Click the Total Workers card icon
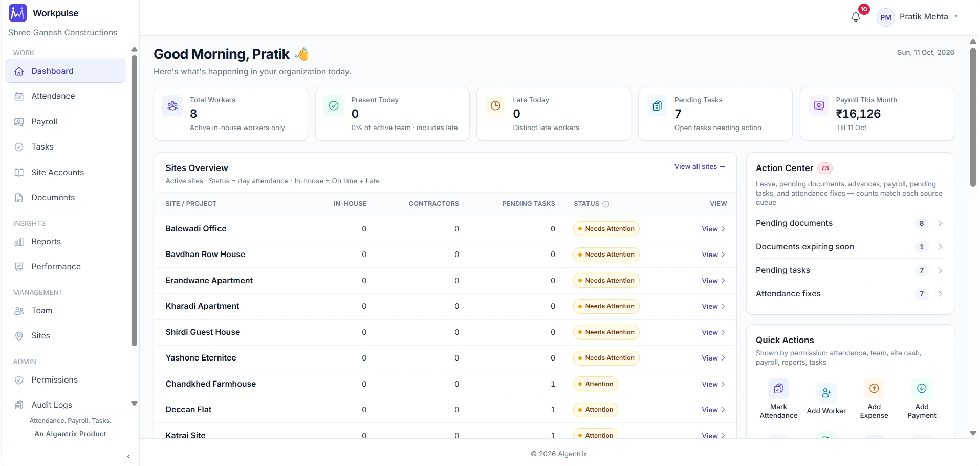Image resolution: width=980 pixels, height=466 pixels. pos(172,105)
